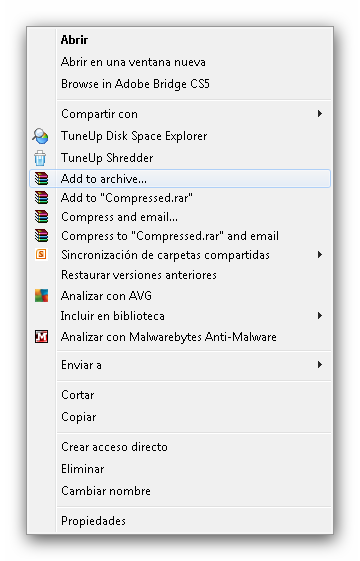Open the Compartir con entry
360x561 pixels.
[180, 114]
